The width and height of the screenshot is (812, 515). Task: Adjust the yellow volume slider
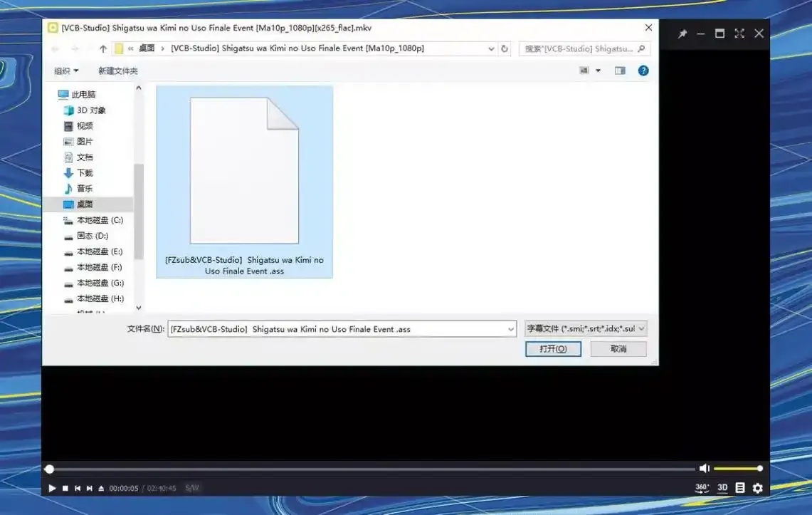point(737,469)
